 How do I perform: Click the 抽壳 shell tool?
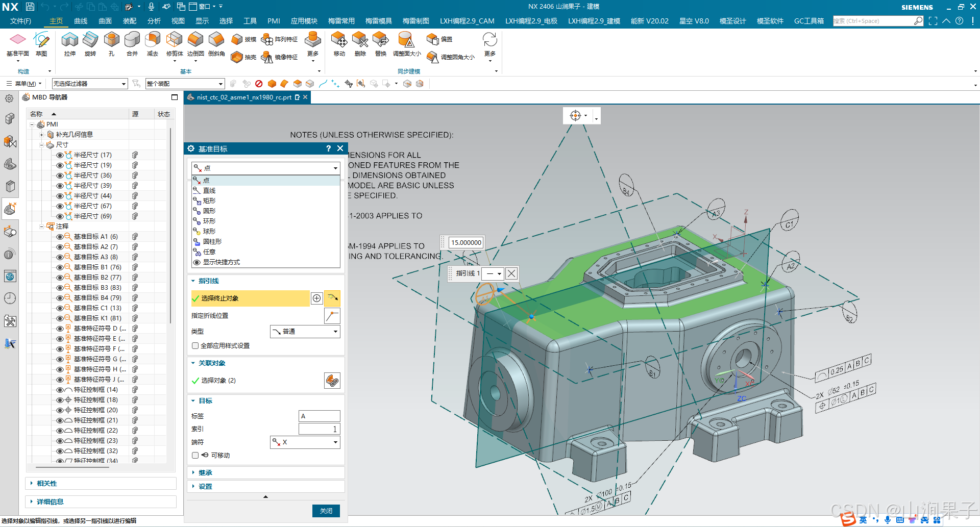tap(243, 57)
